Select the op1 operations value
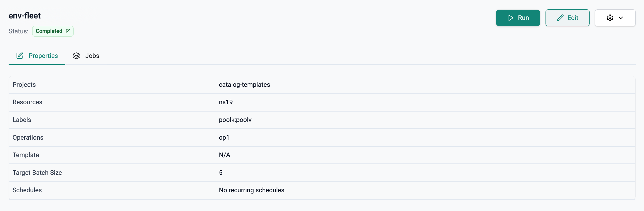 224,137
